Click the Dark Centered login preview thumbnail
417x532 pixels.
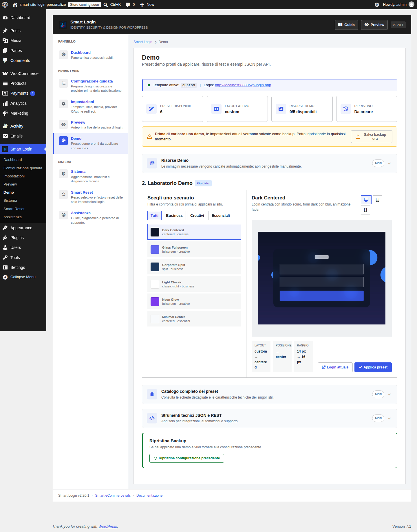(x=322, y=278)
